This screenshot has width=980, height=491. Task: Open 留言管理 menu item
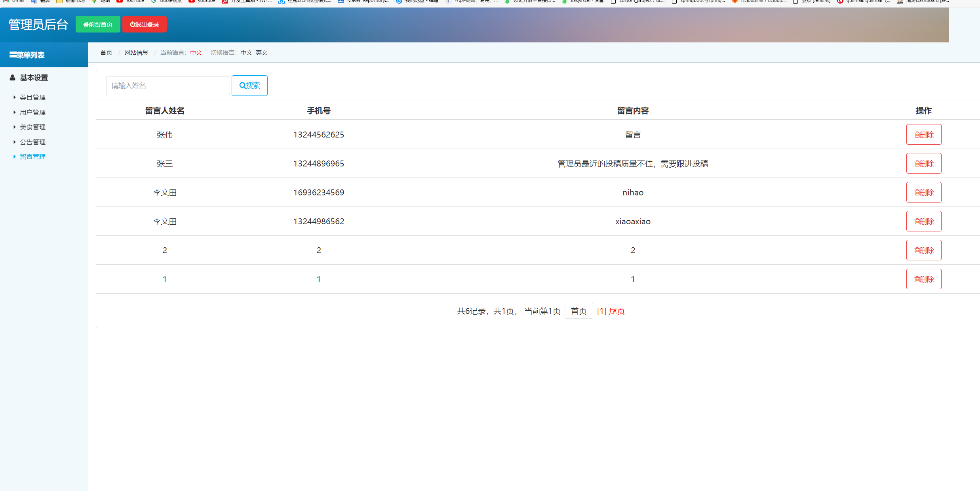pyautogui.click(x=32, y=157)
